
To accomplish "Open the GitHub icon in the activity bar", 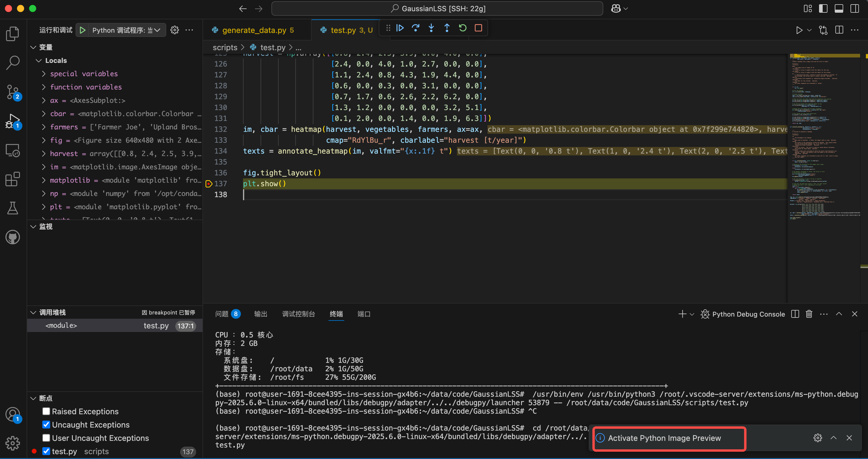I will tap(13, 237).
